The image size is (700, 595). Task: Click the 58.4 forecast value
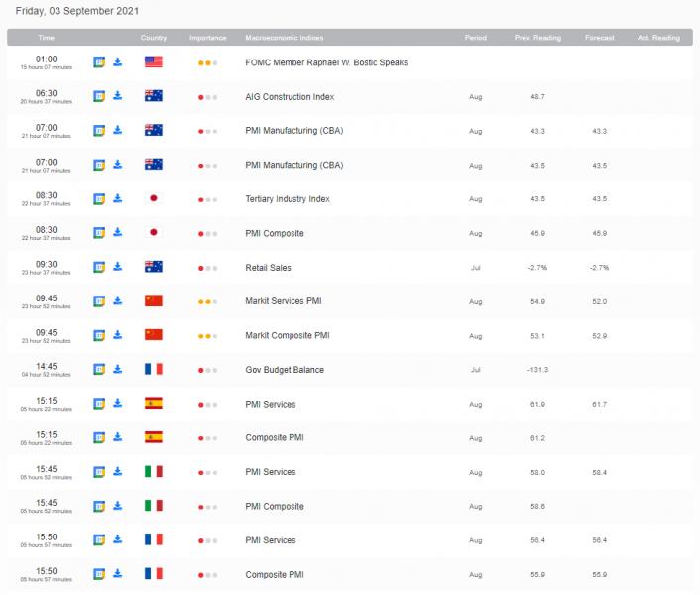point(600,472)
